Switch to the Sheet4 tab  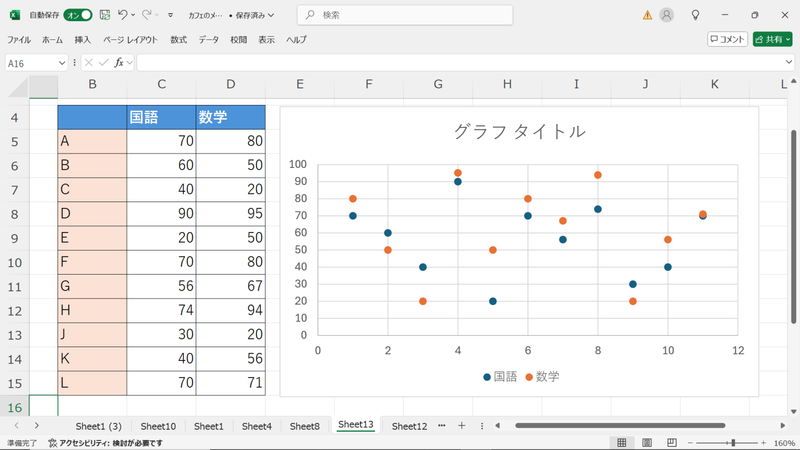257,426
